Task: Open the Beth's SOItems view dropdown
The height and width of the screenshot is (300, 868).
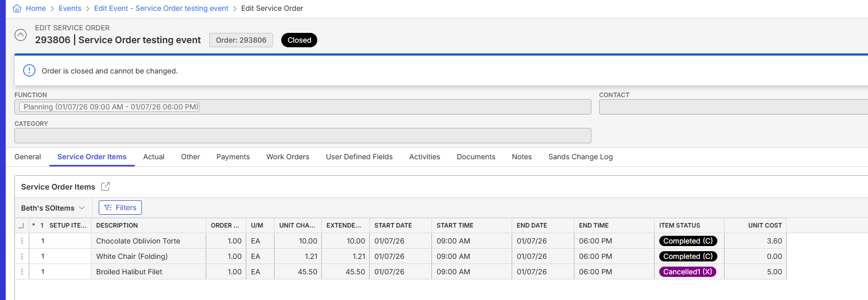Action: 53,208
